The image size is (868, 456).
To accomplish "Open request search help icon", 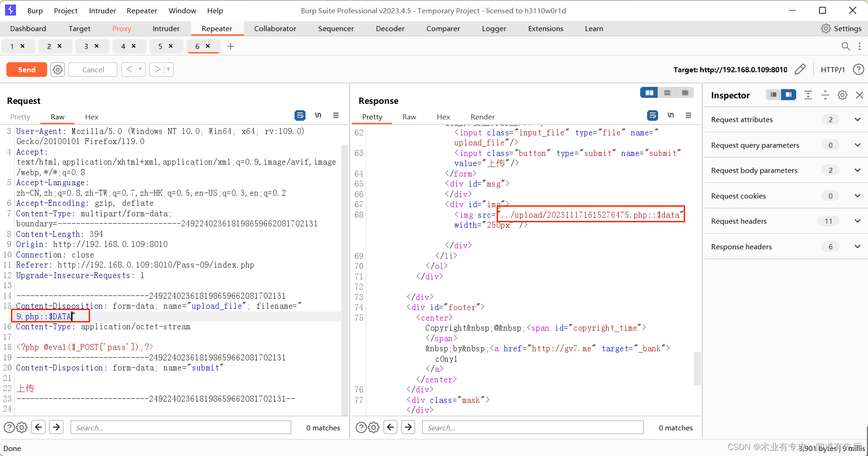I will [x=9, y=427].
